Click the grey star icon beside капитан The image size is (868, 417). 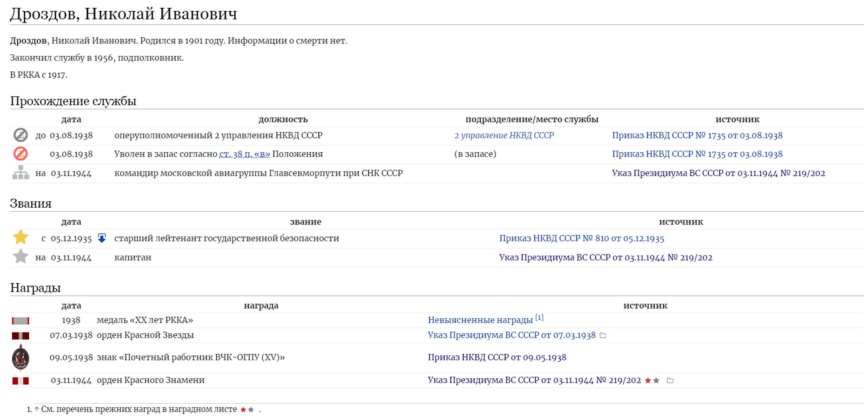tap(20, 257)
